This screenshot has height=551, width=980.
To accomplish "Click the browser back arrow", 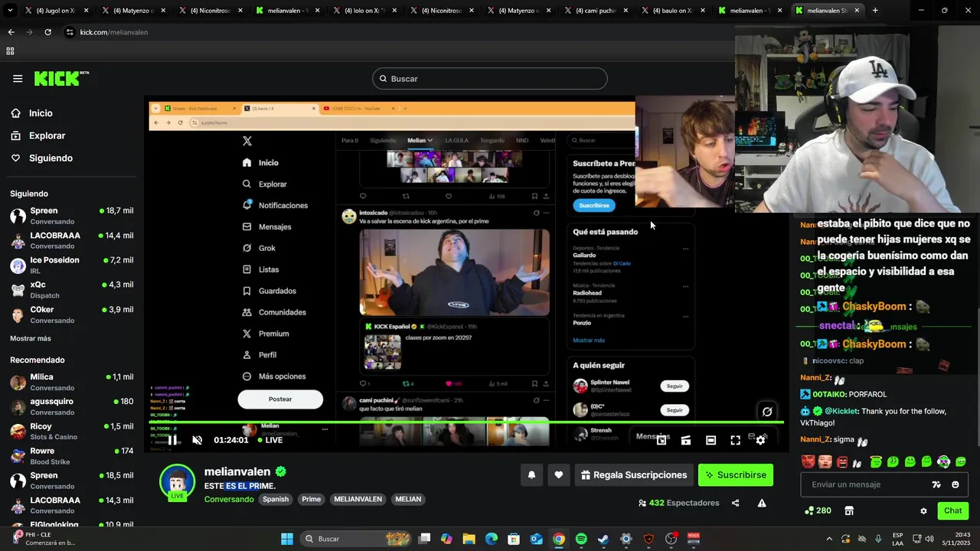I will point(11,32).
